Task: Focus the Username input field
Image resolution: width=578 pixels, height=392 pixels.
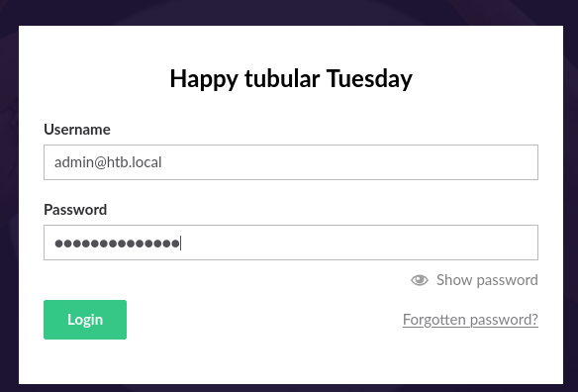Action: click(291, 162)
